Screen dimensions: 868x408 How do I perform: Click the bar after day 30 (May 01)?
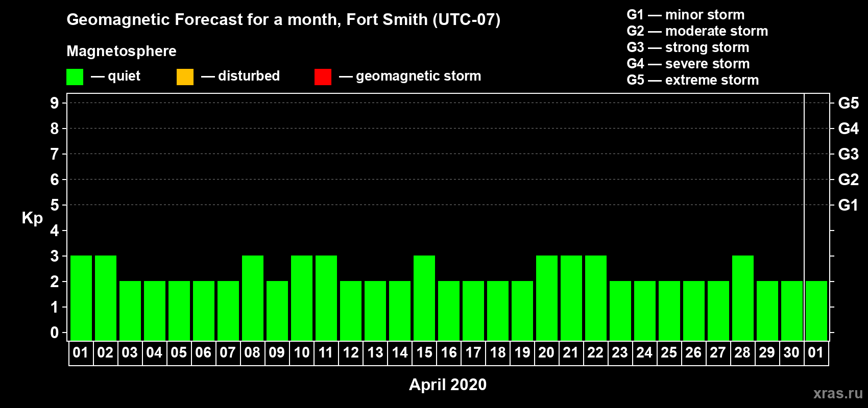[816, 311]
